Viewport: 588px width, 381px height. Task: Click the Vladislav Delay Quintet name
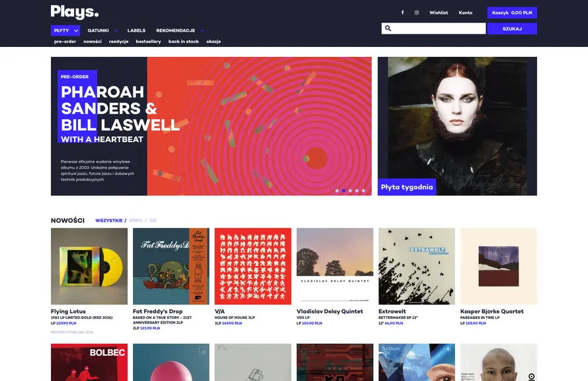(x=329, y=312)
